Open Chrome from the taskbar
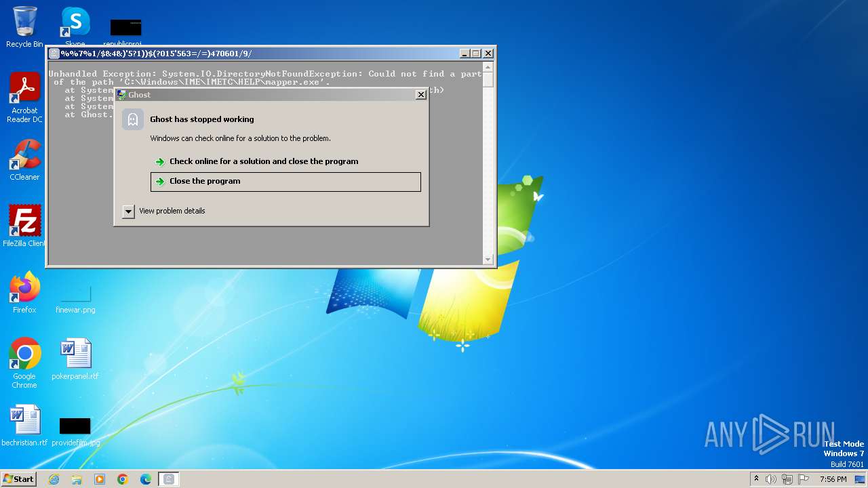868x488 pixels. [123, 479]
